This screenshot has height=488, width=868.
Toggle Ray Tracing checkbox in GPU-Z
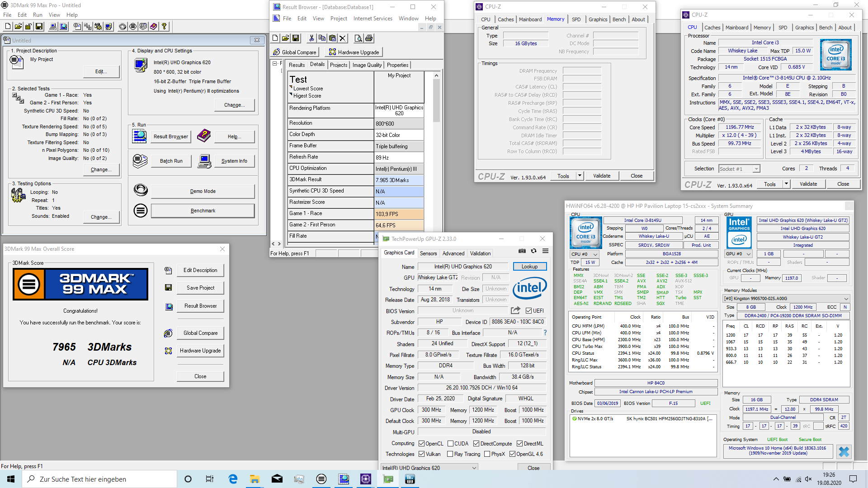[x=450, y=454]
